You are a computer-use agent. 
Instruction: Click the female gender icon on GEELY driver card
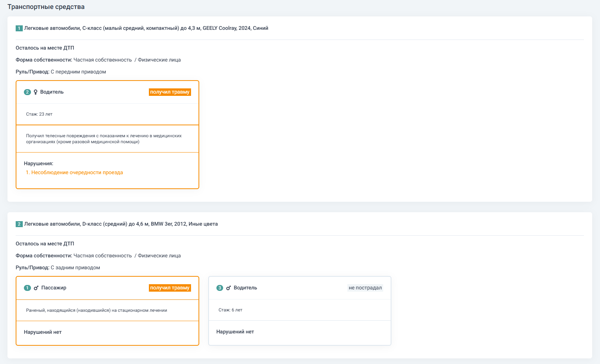coord(36,92)
